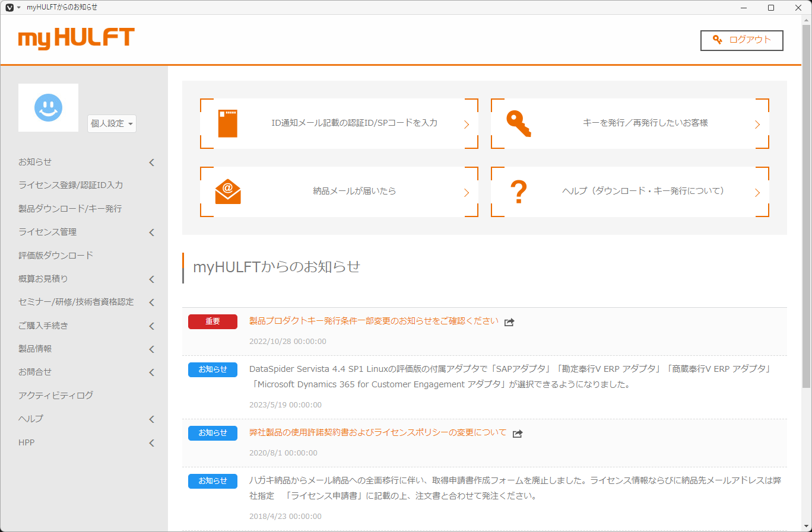
Task: Click the V icon in the title bar
Action: pyautogui.click(x=8, y=8)
